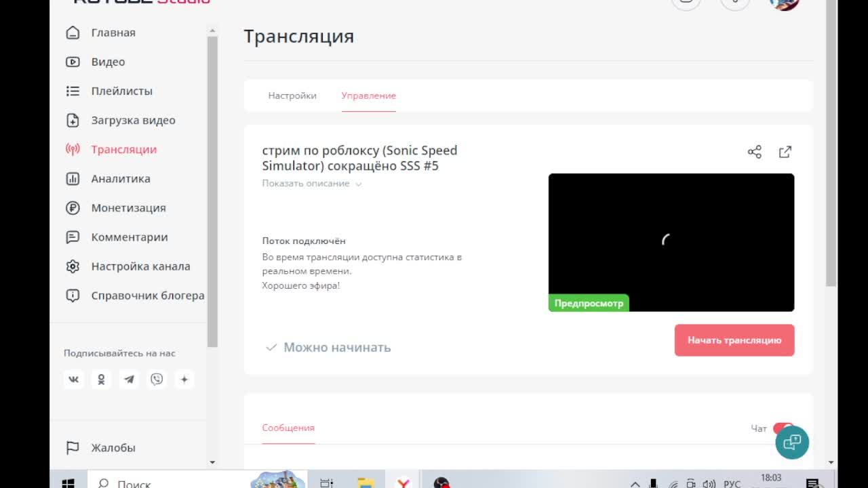Share the stream via share icon
The width and height of the screenshot is (868, 488).
(x=755, y=152)
